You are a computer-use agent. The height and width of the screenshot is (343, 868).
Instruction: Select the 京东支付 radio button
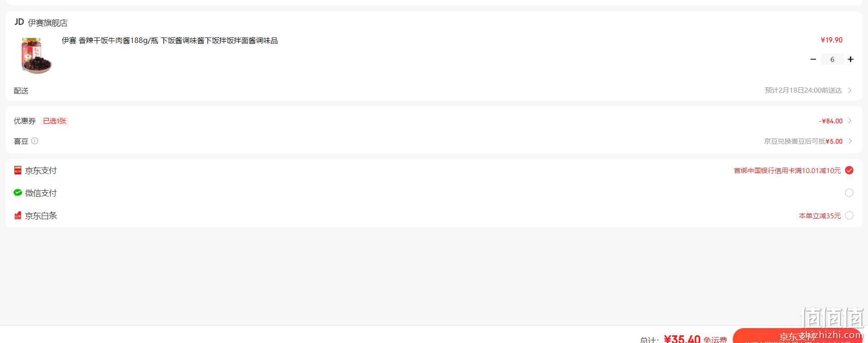point(849,170)
